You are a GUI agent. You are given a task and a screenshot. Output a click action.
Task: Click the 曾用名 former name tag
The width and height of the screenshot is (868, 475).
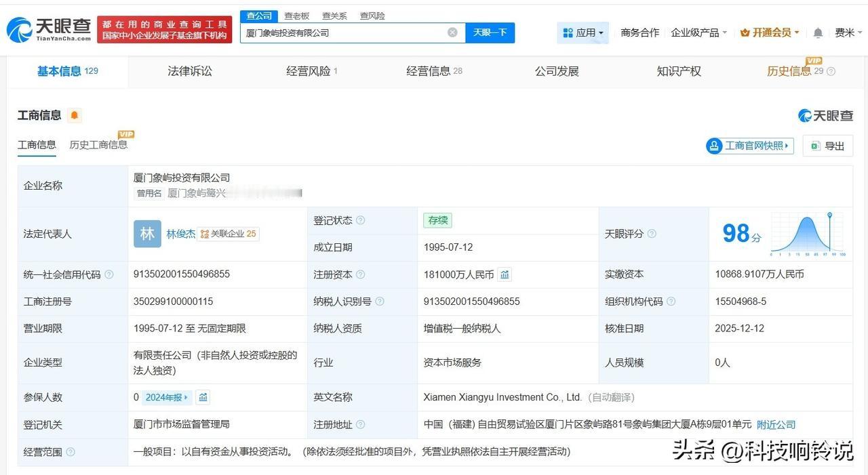pyautogui.click(x=149, y=193)
